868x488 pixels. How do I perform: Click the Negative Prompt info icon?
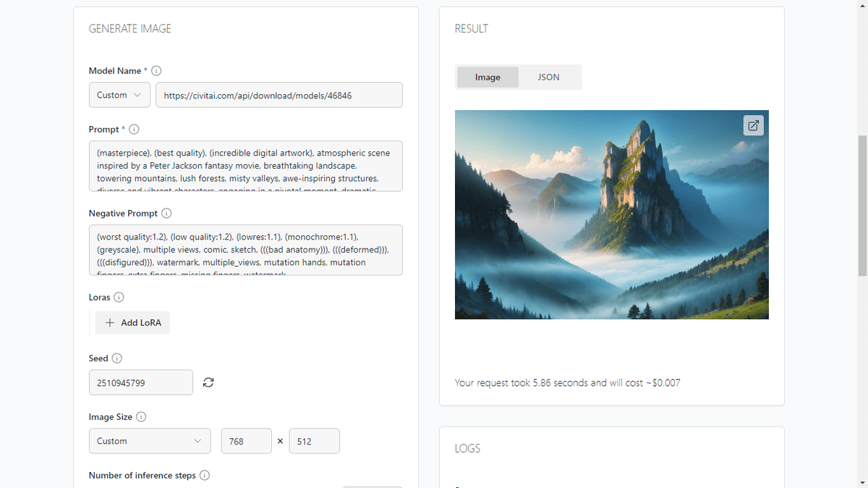pyautogui.click(x=166, y=214)
